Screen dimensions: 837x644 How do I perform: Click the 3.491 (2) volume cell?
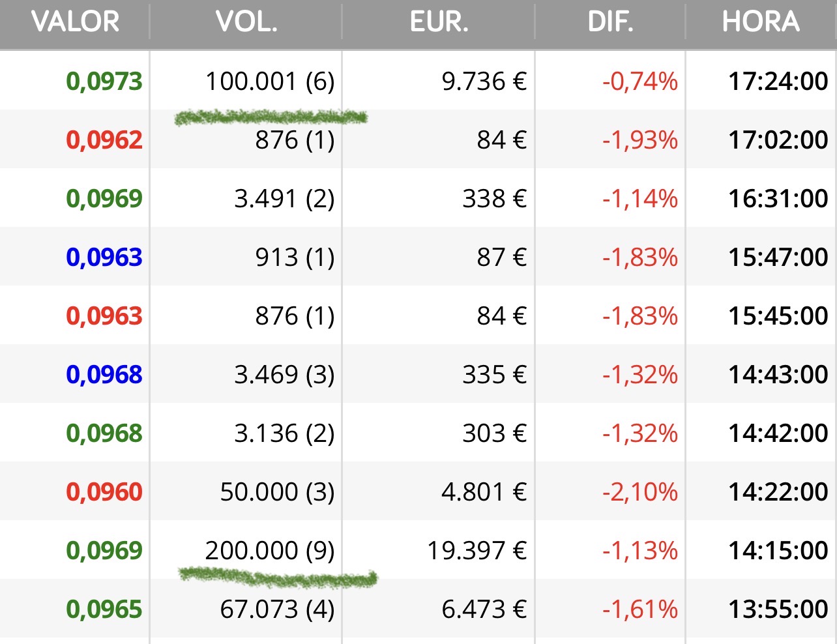[284, 199]
